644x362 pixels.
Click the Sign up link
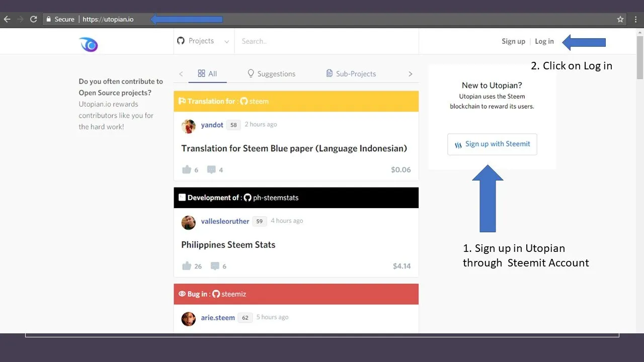pyautogui.click(x=513, y=41)
